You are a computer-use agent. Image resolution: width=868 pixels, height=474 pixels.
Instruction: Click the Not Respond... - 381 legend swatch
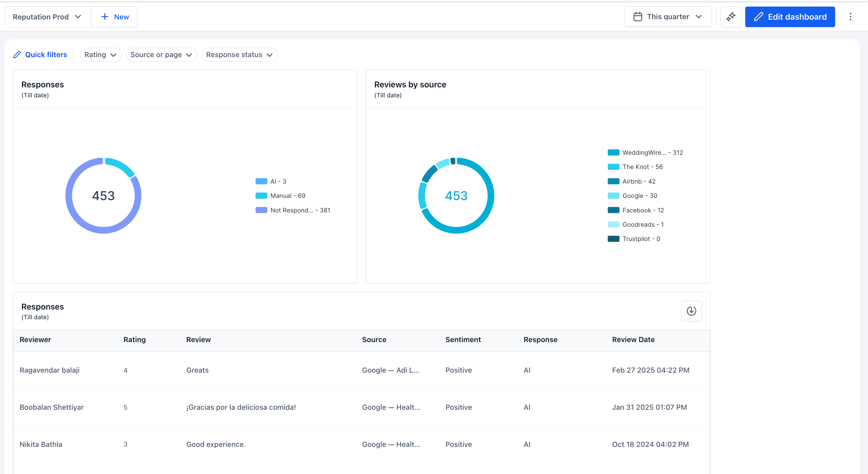coord(261,210)
